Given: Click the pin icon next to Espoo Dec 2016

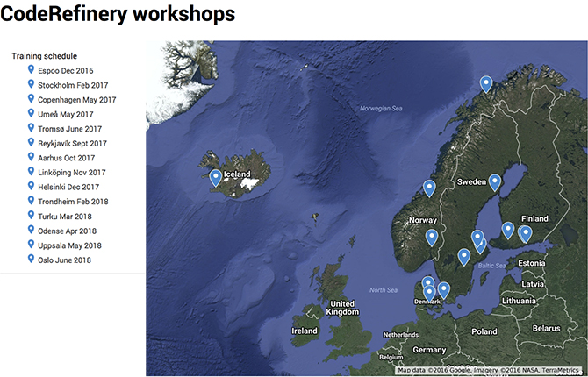Looking at the screenshot, I should click(x=31, y=70).
